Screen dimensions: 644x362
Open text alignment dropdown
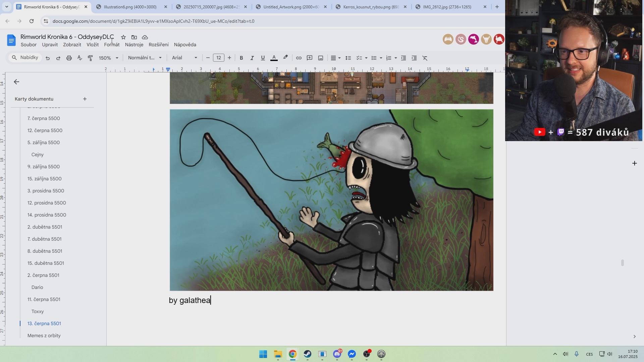click(336, 58)
